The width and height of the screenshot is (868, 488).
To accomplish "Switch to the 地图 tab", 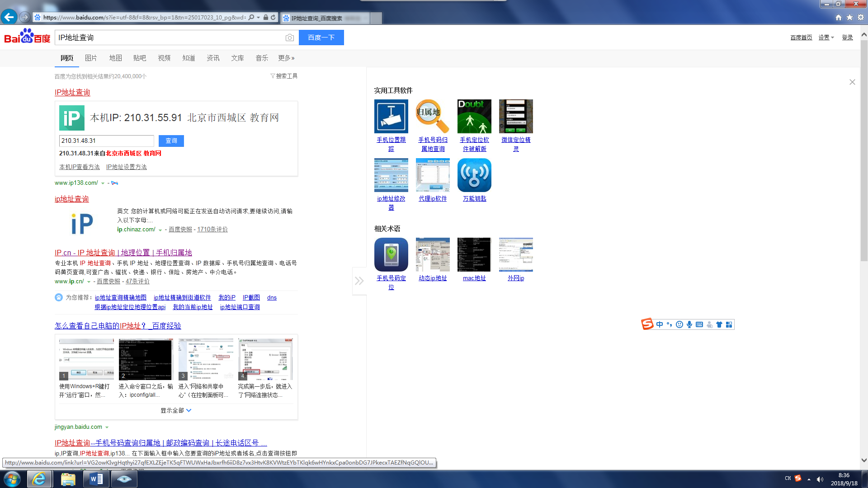I will (115, 58).
